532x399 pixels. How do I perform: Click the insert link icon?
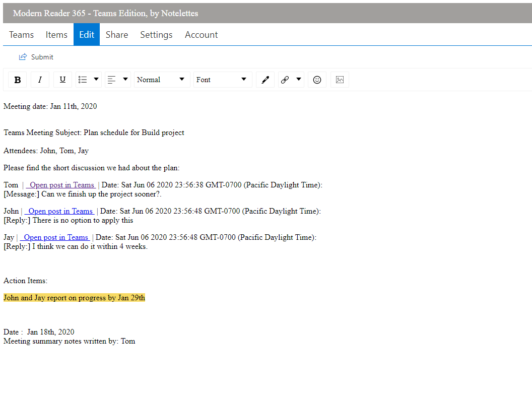coord(285,80)
